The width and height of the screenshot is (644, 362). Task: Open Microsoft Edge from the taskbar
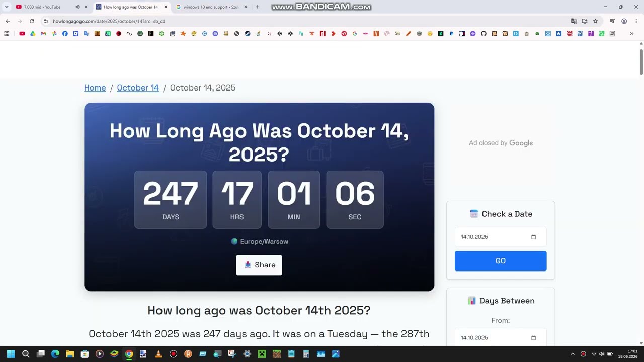coord(55,354)
